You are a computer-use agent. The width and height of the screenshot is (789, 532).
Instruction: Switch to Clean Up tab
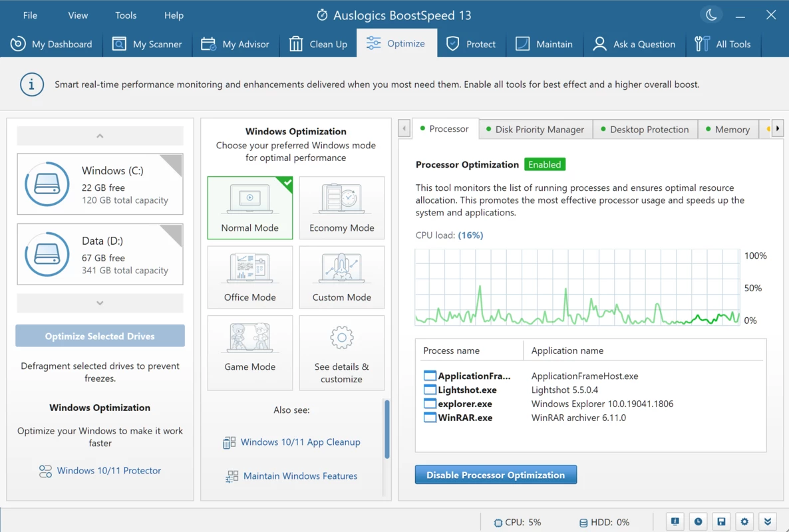coord(318,44)
